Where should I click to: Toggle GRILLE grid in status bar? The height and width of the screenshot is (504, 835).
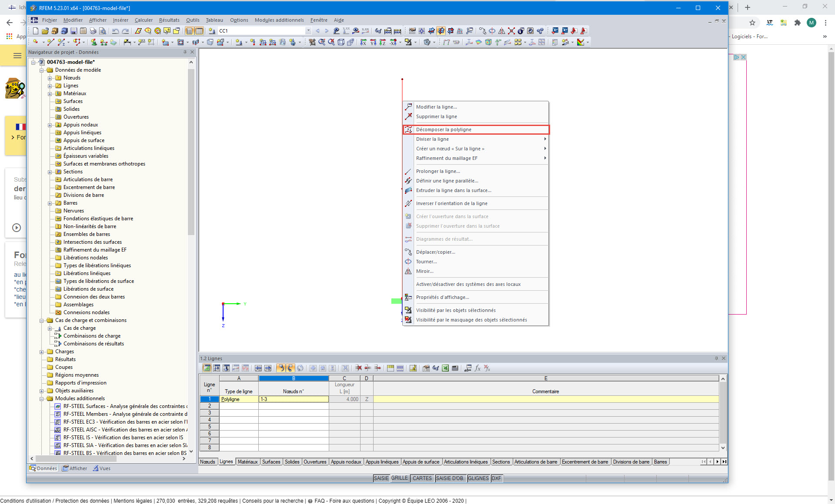399,478
